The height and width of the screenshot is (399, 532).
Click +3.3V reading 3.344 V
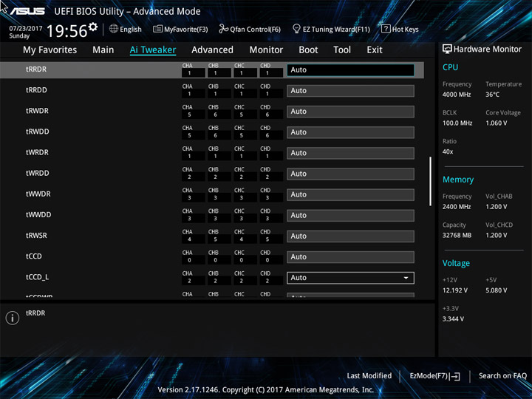pyautogui.click(x=453, y=319)
